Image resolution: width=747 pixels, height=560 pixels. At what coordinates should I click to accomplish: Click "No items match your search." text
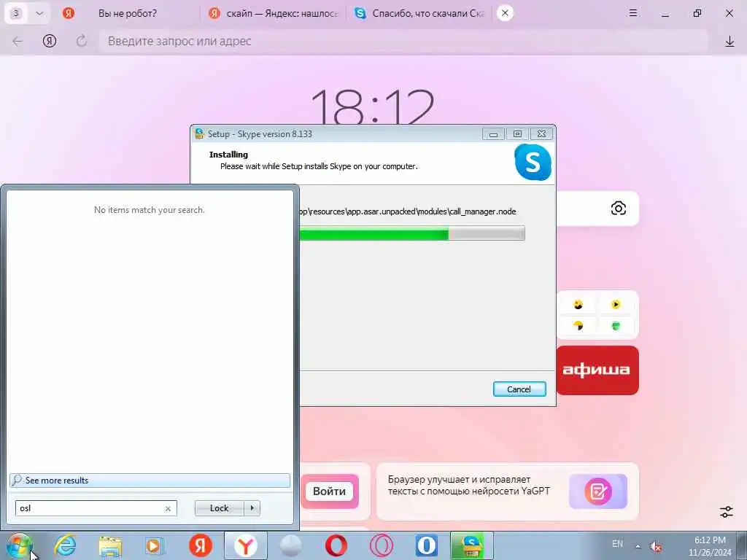click(x=150, y=209)
